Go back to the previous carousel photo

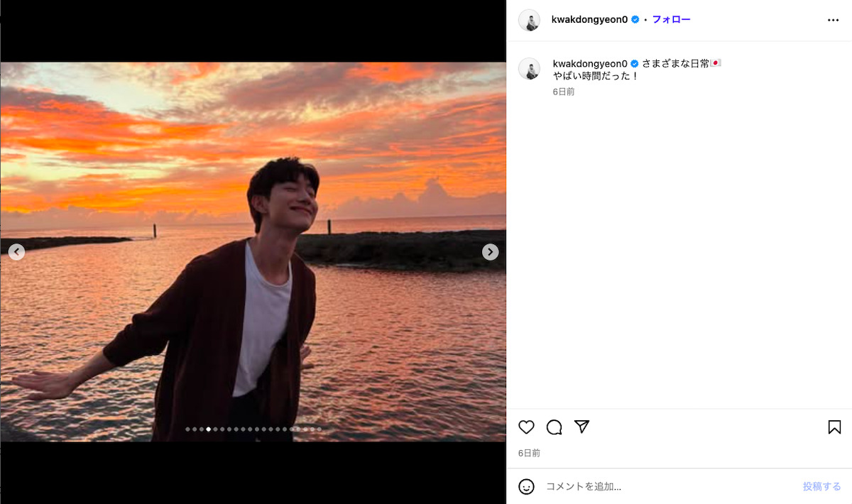click(16, 251)
